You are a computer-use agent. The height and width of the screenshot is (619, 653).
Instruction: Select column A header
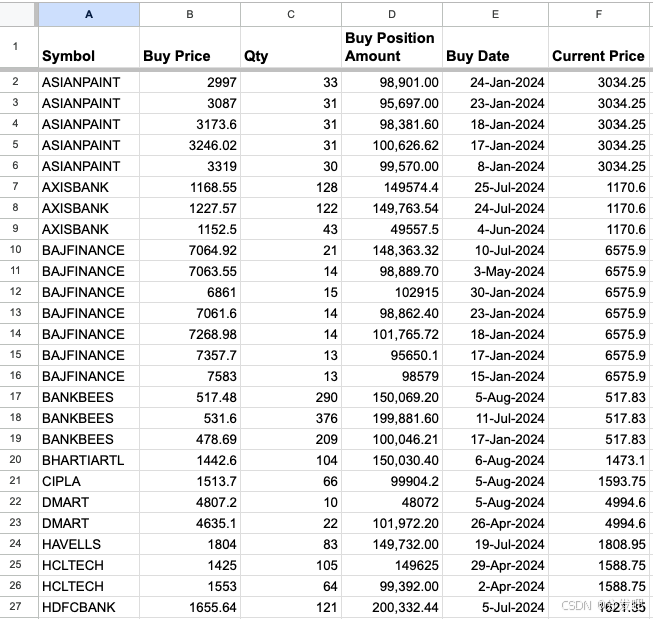(89, 15)
